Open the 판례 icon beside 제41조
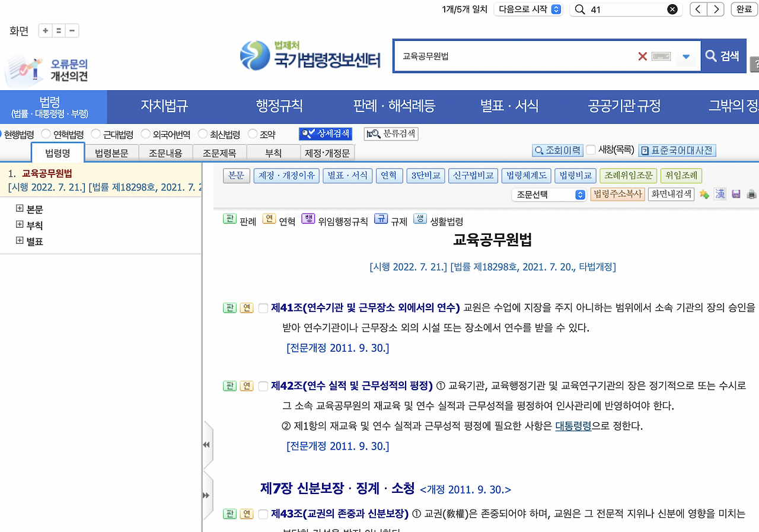 point(229,308)
